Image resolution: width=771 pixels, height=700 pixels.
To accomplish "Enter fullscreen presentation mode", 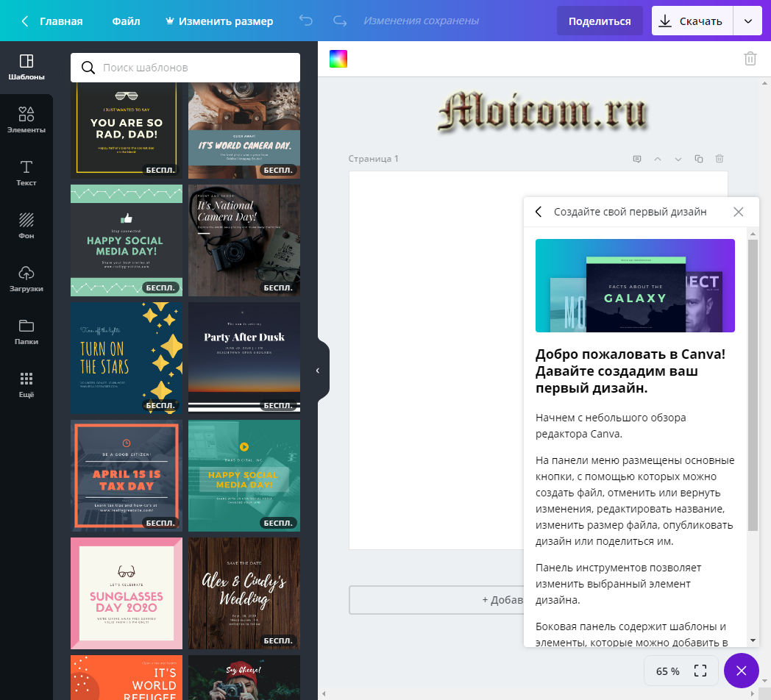I will pos(700,671).
